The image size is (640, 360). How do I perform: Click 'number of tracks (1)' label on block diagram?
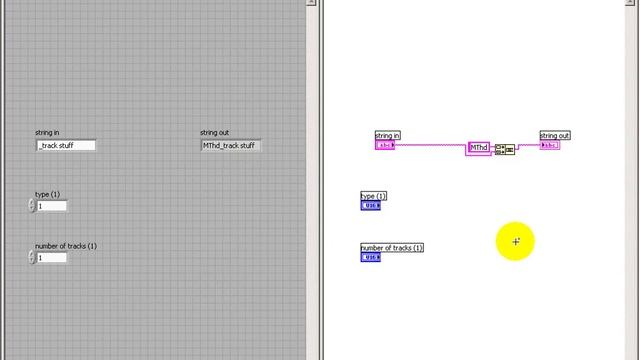pos(392,248)
